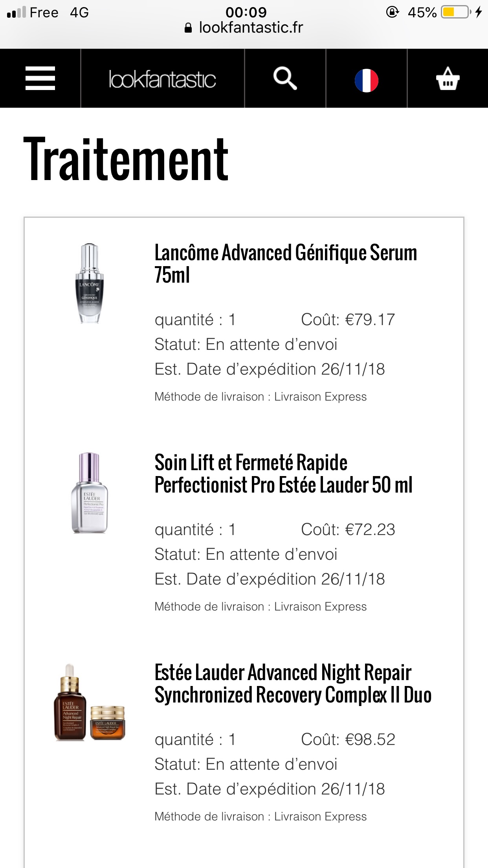Tap the padlock icon in address bar
The image size is (488, 868).
188,28
